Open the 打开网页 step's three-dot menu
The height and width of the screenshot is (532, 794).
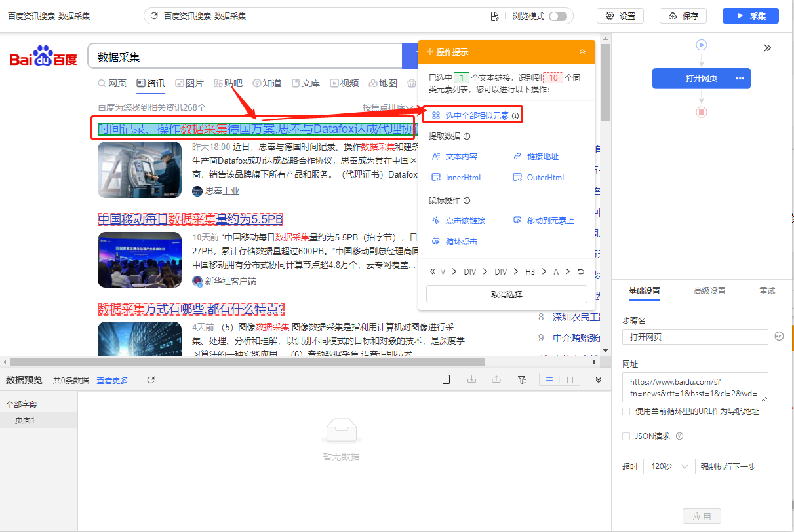tap(740, 79)
